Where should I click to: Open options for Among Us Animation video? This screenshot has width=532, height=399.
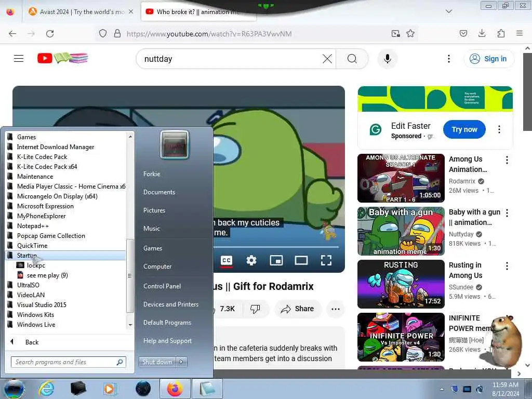507,160
